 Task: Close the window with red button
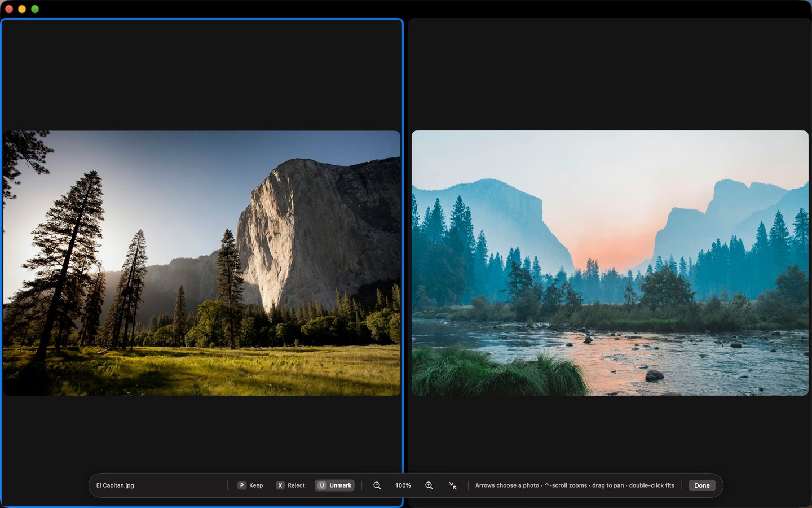point(9,9)
